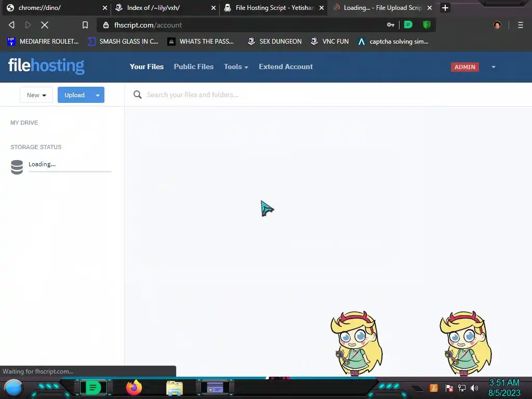This screenshot has width=532, height=399.
Task: Click the storage Loading... progress bar
Action: pyautogui.click(x=70, y=171)
